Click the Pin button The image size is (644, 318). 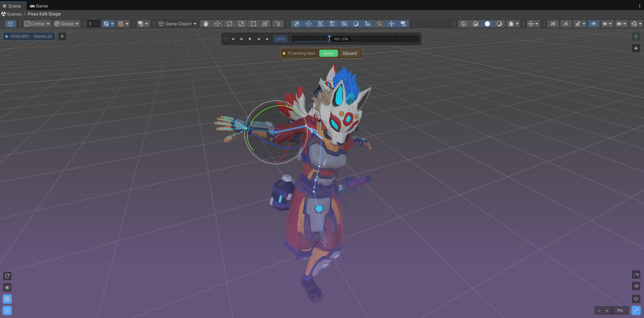pos(620,310)
